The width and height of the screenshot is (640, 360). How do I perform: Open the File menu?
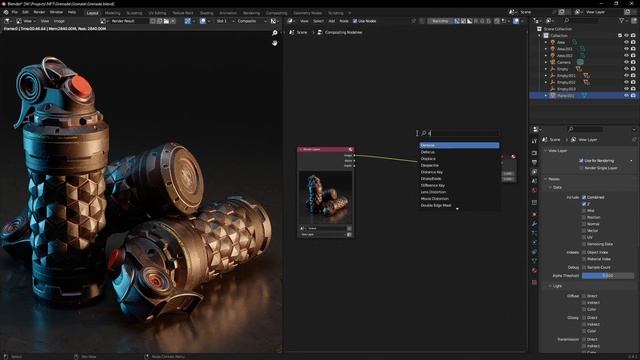point(15,12)
